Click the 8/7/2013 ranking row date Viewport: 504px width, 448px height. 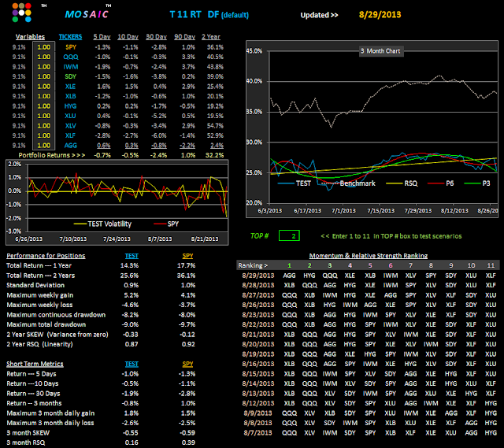click(258, 433)
